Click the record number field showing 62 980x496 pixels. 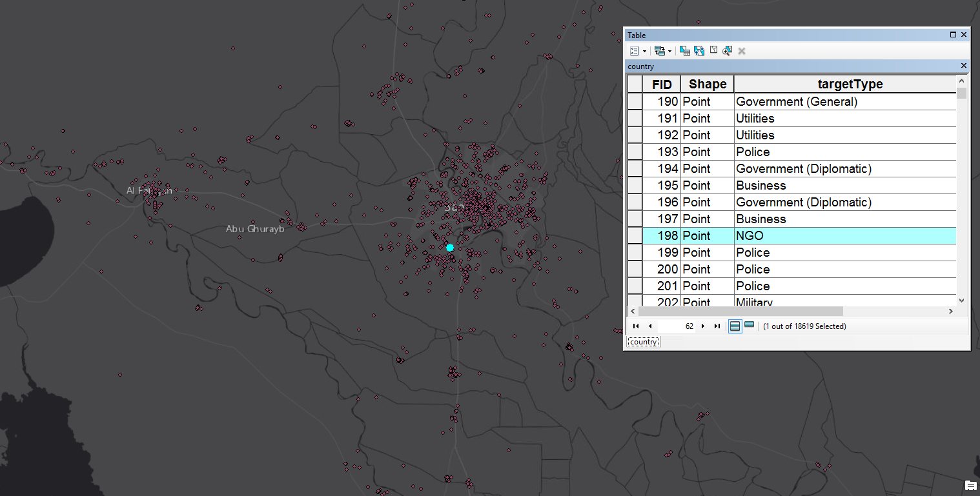pos(677,326)
